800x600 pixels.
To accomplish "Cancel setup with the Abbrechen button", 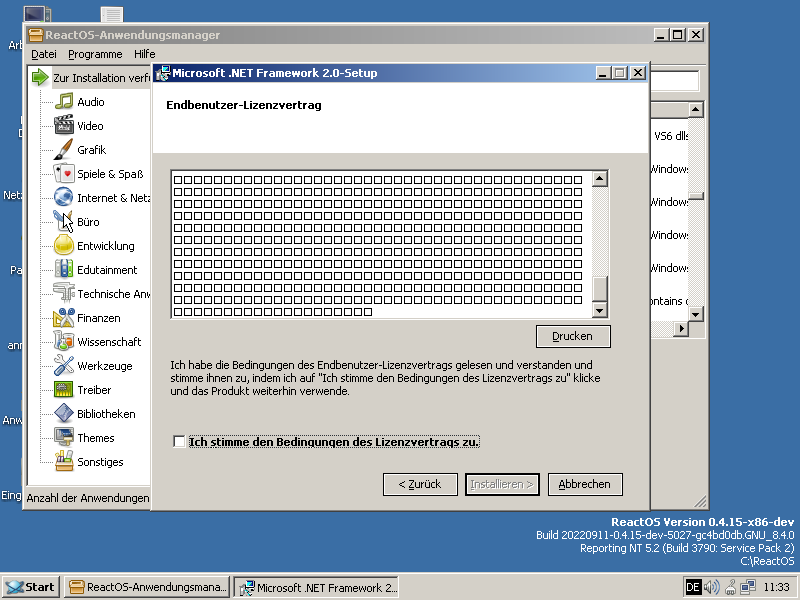I will (x=585, y=484).
